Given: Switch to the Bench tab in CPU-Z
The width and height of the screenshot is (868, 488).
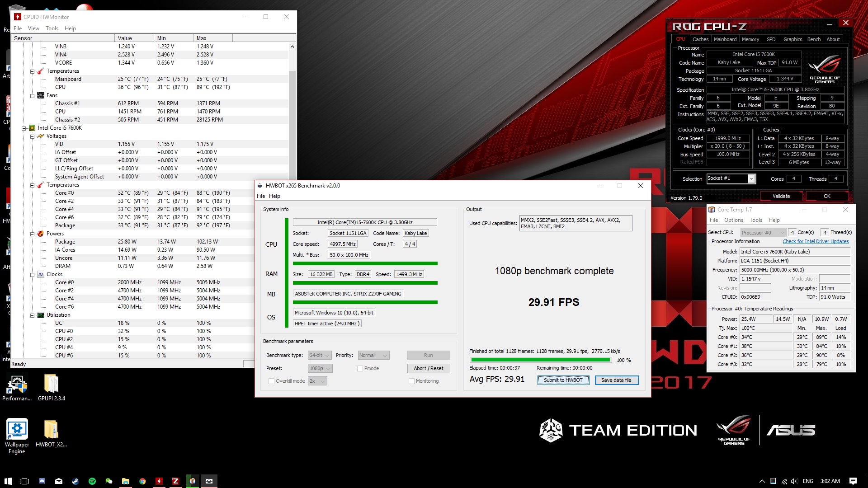Looking at the screenshot, I should 814,39.
